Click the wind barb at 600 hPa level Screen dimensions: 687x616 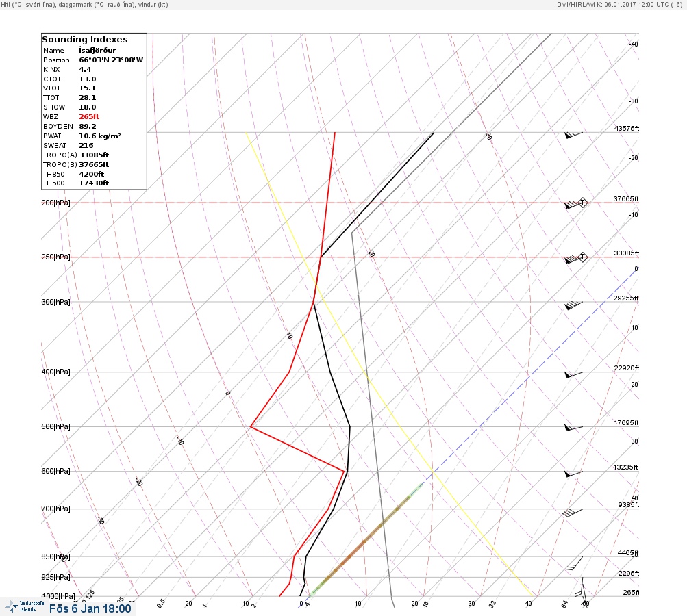tap(573, 474)
